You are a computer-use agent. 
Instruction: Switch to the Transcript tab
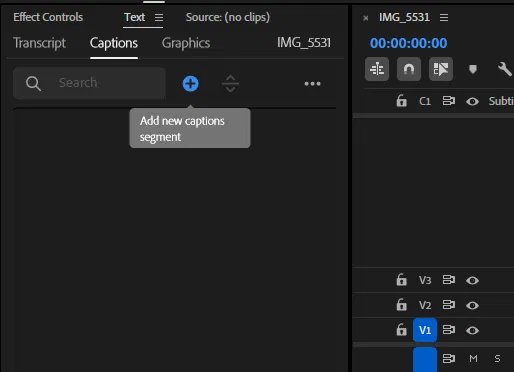[x=39, y=43]
